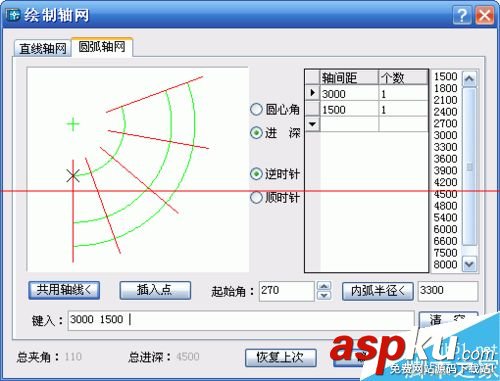Screen dimensions: 500x381
Task: Open the help question mark button
Action: (462, 15)
